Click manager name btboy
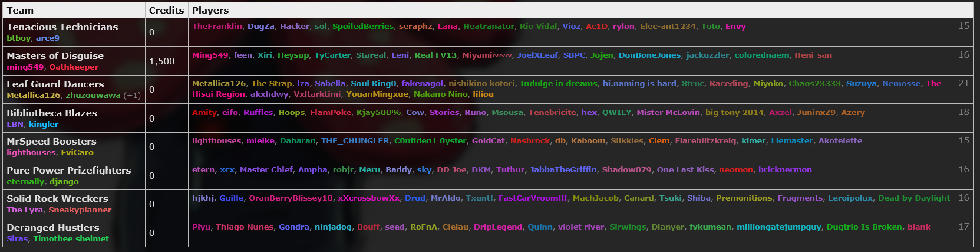980x252 pixels. pos(19,38)
